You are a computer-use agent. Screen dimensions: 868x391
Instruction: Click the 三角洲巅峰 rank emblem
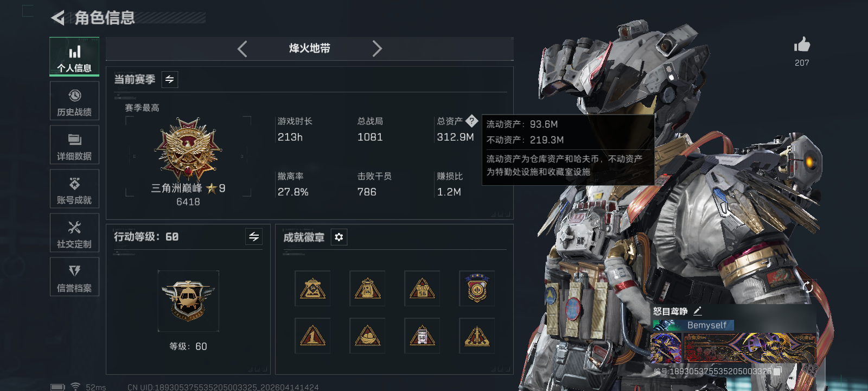click(x=188, y=149)
